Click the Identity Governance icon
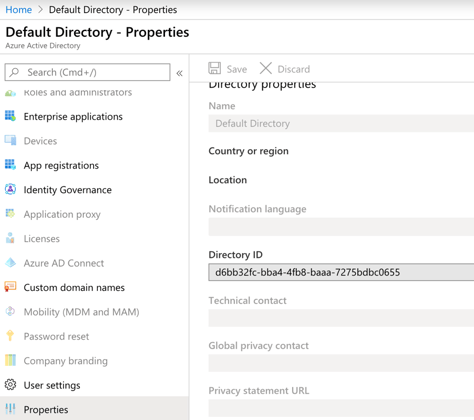The image size is (474, 420). [x=10, y=189]
